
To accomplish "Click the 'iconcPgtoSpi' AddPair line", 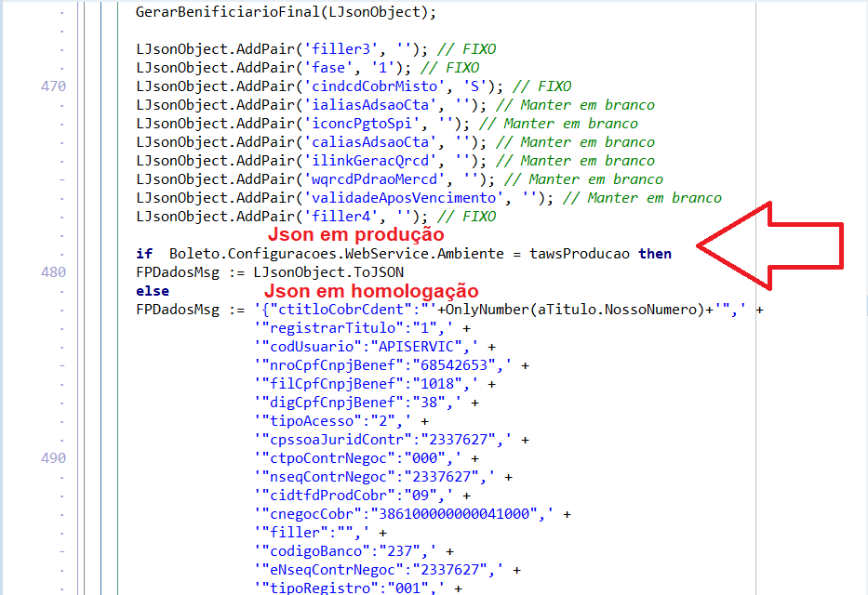I will click(386, 124).
